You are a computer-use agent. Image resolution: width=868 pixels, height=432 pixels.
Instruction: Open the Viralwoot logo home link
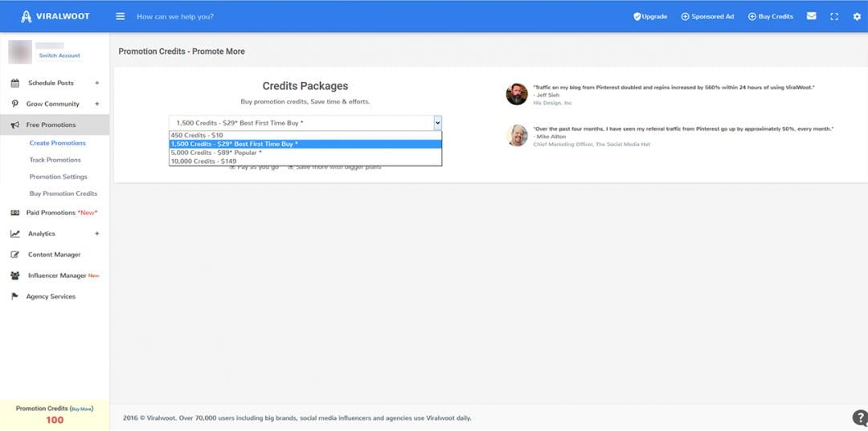pyautogui.click(x=55, y=17)
